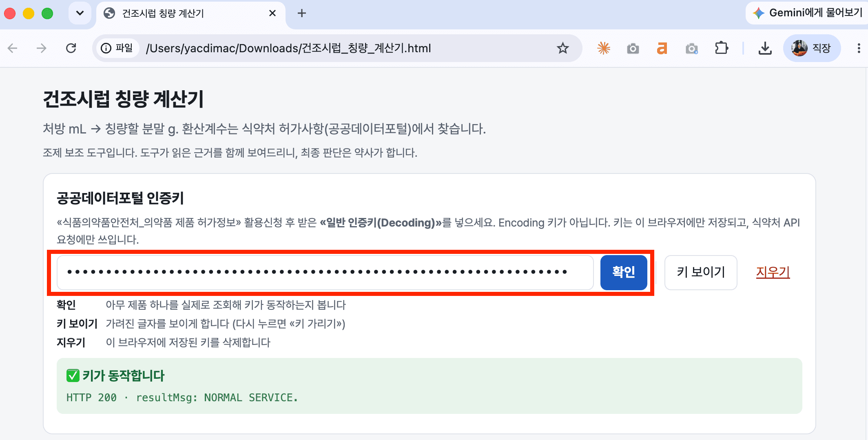Viewport: 868px width, 440px height.
Task: Click the 아무 제품 하나를 실제로 조회해 description
Action: point(226,305)
